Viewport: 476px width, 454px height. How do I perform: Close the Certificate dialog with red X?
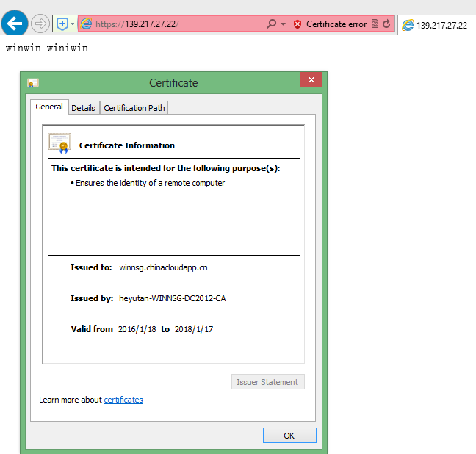pos(311,79)
